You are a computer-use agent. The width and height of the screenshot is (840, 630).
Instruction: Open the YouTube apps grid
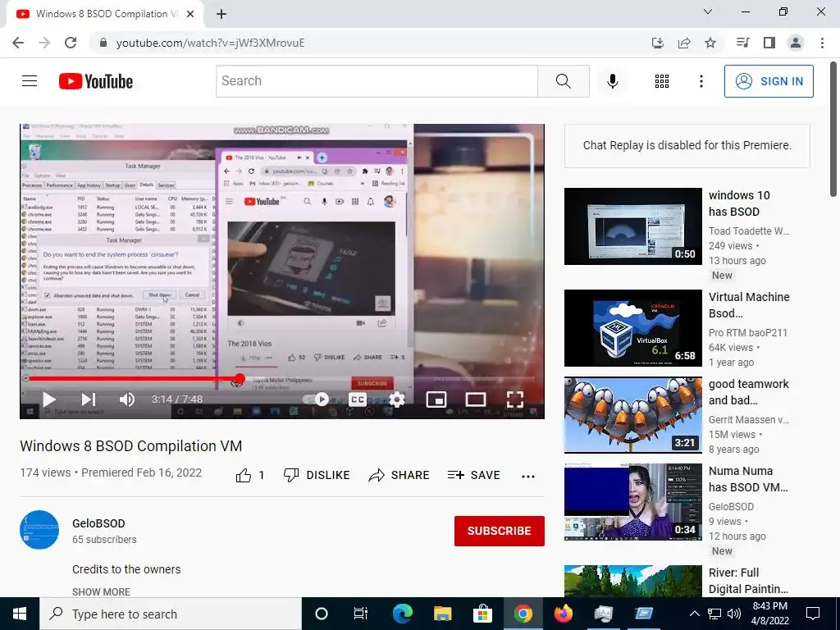662,81
